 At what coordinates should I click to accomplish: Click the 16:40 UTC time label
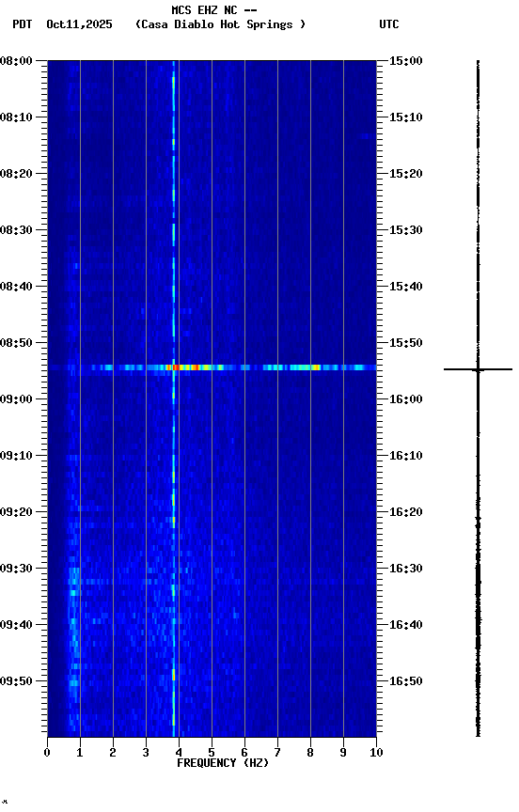[x=406, y=625]
